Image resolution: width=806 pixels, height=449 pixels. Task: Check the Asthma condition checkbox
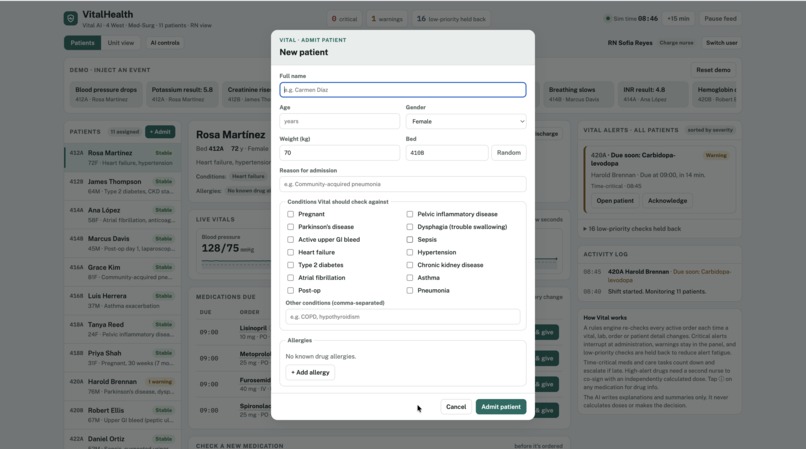coord(410,278)
